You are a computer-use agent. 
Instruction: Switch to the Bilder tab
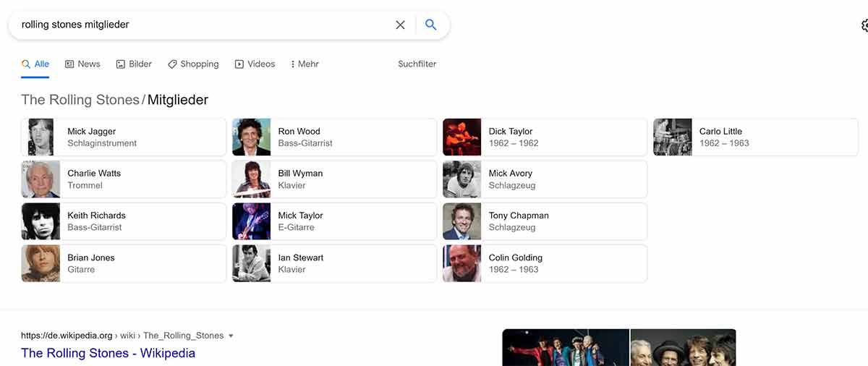point(134,64)
